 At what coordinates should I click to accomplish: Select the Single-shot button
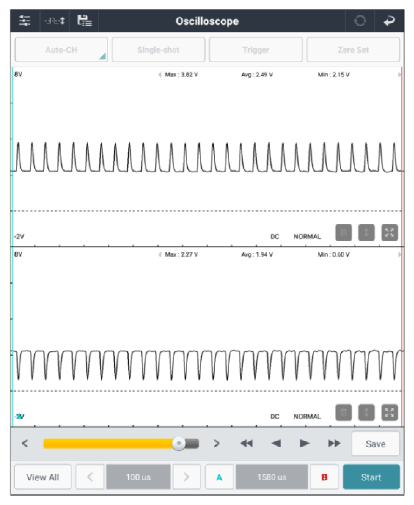coord(158,50)
